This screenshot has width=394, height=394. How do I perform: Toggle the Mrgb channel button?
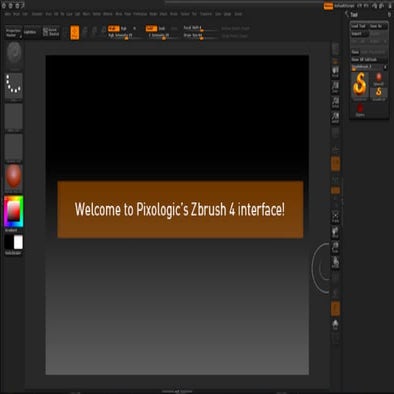tap(114, 29)
